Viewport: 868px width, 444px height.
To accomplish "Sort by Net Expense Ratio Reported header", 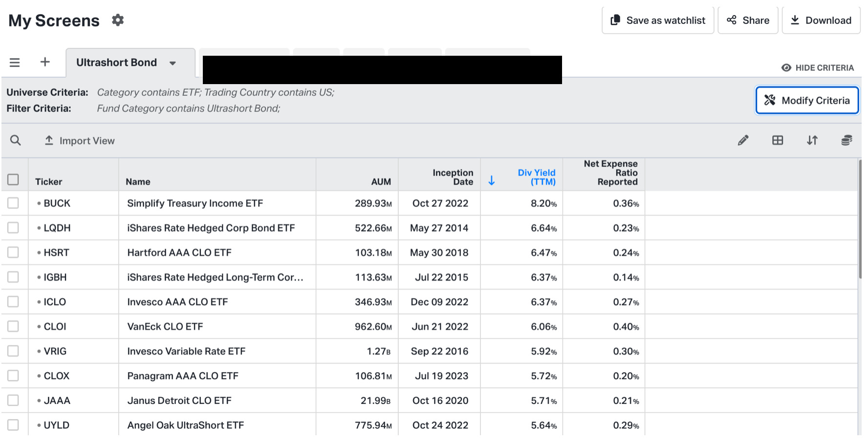I will click(610, 173).
